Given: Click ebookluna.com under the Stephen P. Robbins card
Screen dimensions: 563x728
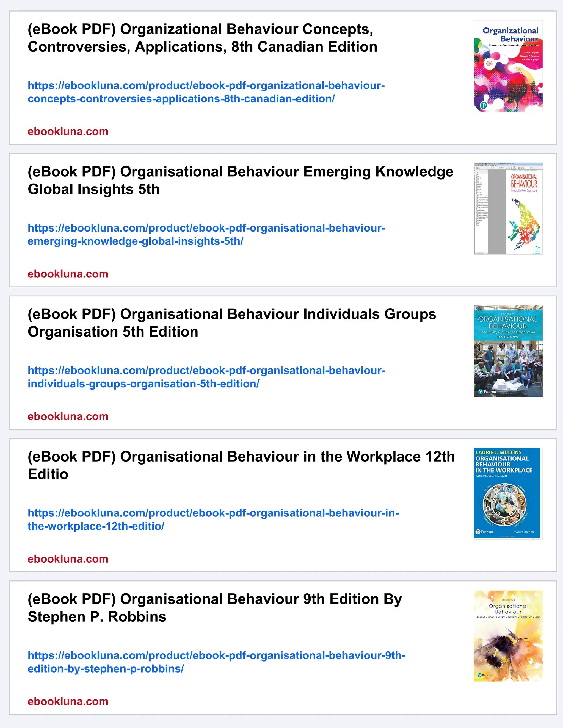Looking at the screenshot, I should pyautogui.click(x=68, y=701).
